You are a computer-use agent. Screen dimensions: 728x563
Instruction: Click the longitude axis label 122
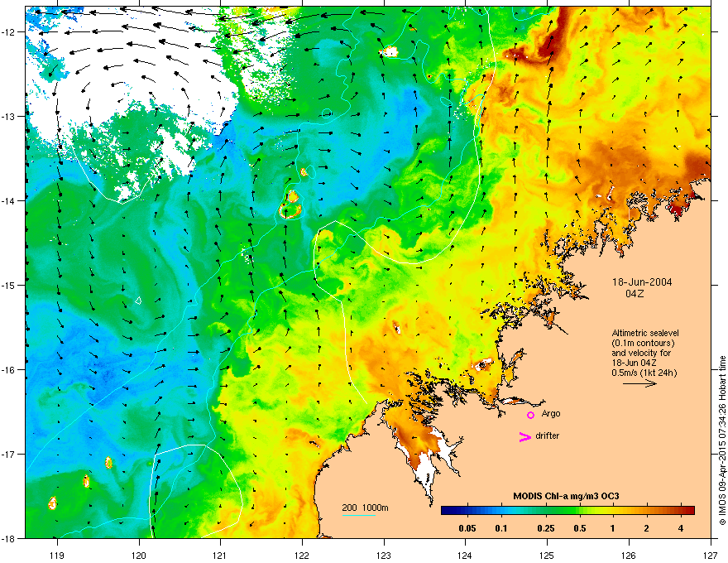[x=302, y=555]
